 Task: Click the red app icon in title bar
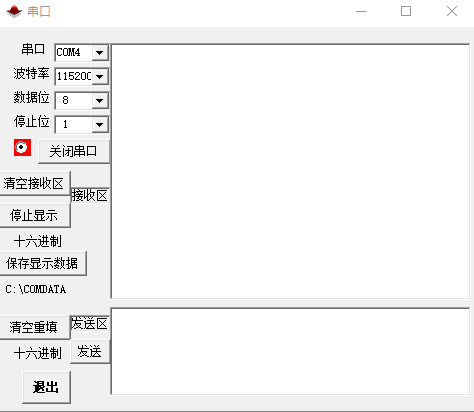coord(14,11)
